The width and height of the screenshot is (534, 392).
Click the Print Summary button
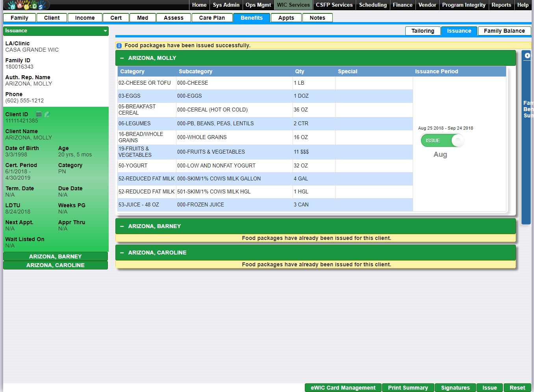coord(408,388)
